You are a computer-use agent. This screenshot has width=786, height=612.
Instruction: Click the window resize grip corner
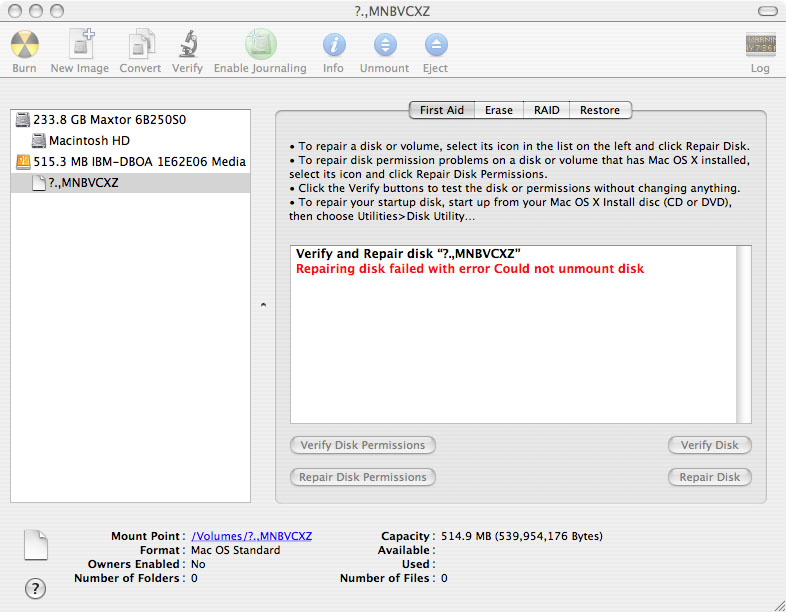(x=778, y=605)
